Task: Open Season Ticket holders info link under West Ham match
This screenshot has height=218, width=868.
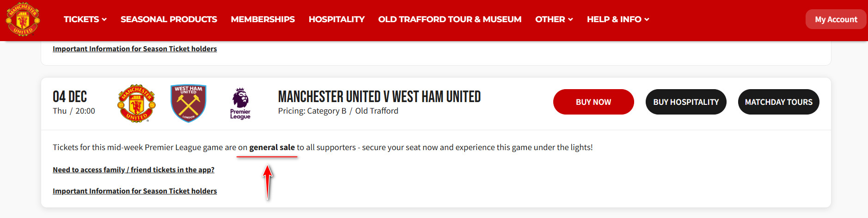Action: coord(134,191)
